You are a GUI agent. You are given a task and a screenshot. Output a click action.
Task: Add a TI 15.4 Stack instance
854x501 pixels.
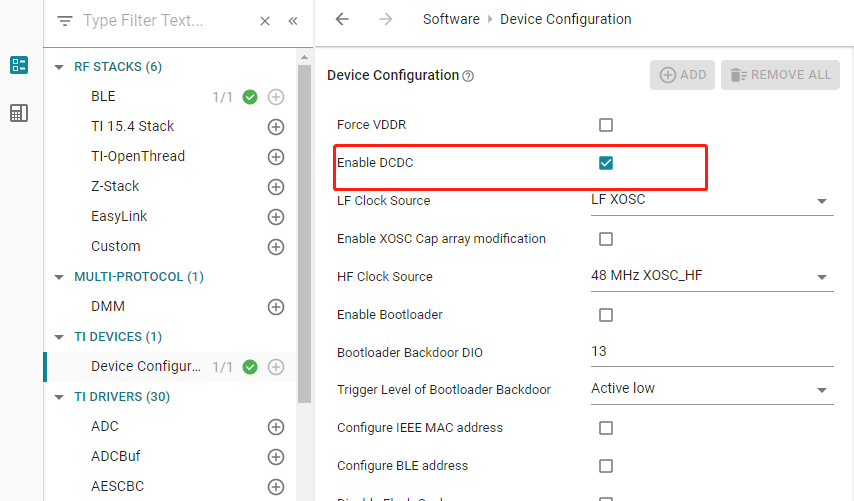point(276,127)
